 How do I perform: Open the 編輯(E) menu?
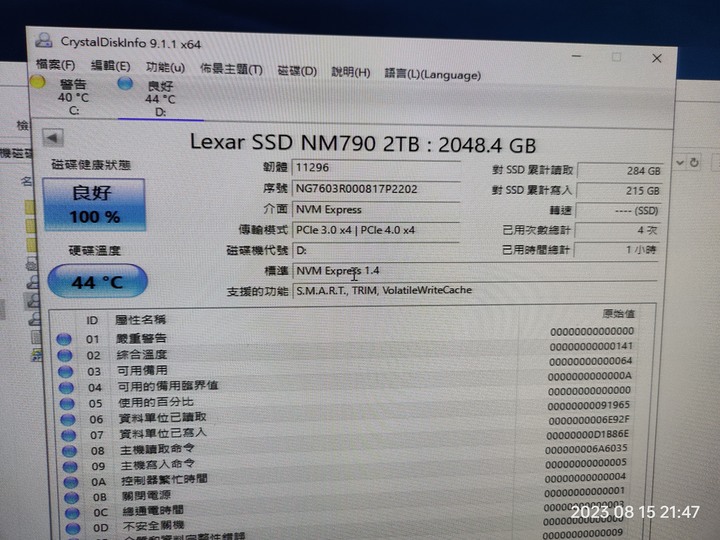110,66
